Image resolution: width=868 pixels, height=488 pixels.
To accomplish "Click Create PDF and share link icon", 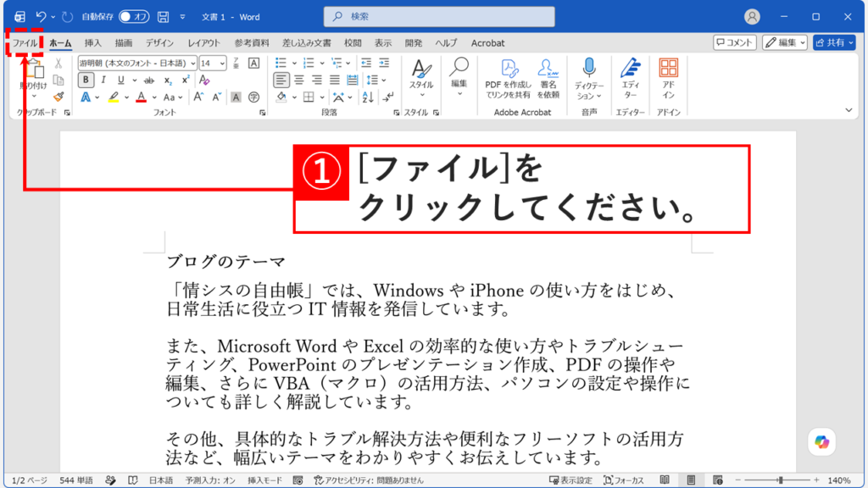I will [x=508, y=79].
